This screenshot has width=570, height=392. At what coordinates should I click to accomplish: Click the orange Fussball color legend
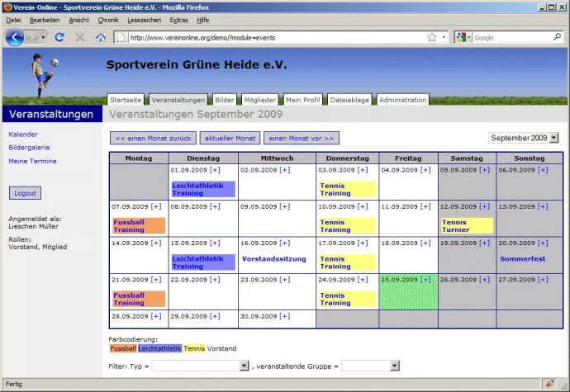pyautogui.click(x=122, y=348)
